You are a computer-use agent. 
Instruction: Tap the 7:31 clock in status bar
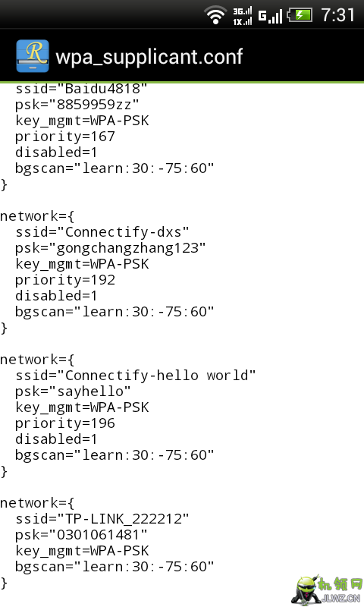[x=337, y=15]
